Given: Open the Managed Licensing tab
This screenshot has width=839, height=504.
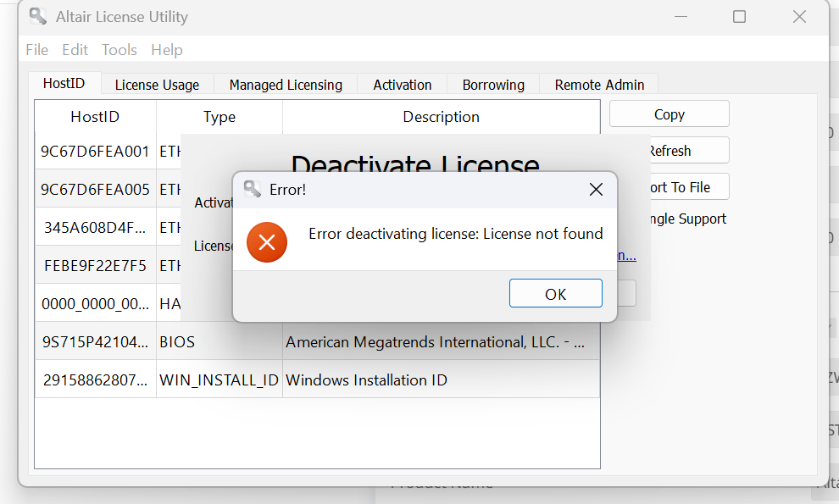Looking at the screenshot, I should coord(286,85).
